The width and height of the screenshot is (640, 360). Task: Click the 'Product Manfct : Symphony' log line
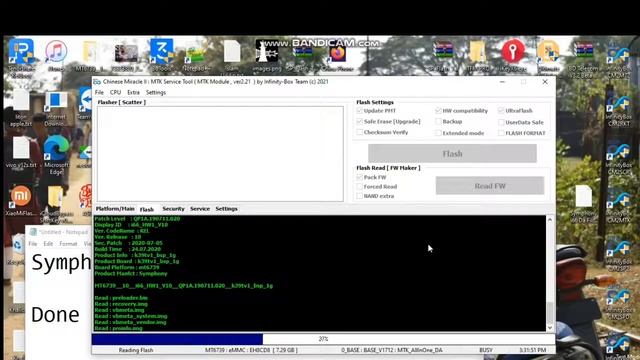pyautogui.click(x=131, y=273)
